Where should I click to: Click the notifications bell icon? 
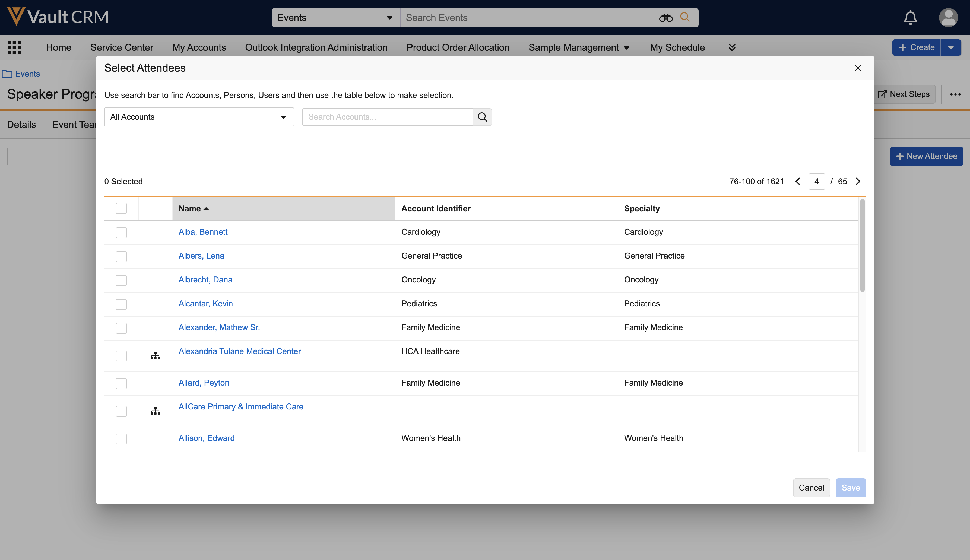[x=910, y=18]
